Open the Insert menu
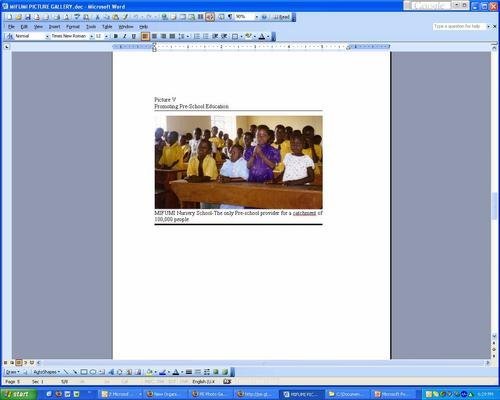 point(54,27)
